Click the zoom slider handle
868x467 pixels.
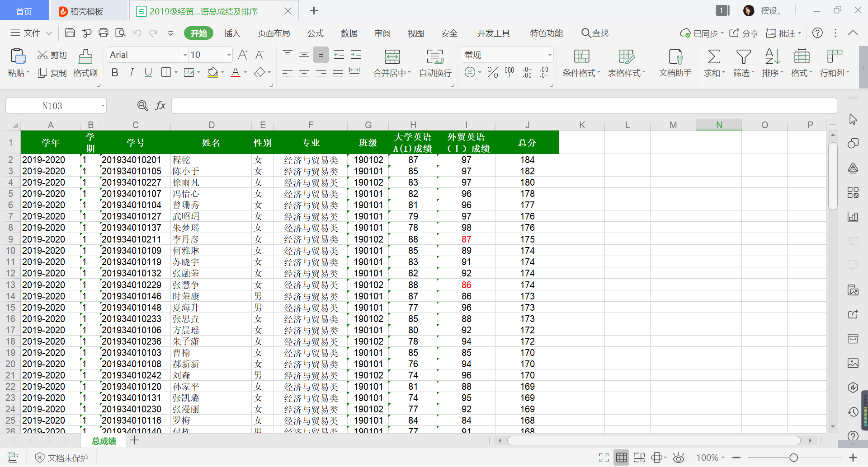point(793,458)
